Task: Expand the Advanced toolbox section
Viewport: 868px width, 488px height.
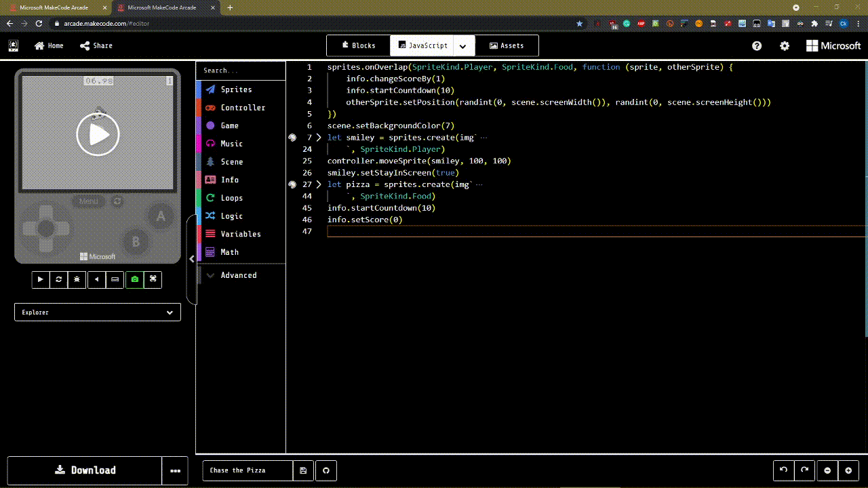Action: [x=241, y=275]
